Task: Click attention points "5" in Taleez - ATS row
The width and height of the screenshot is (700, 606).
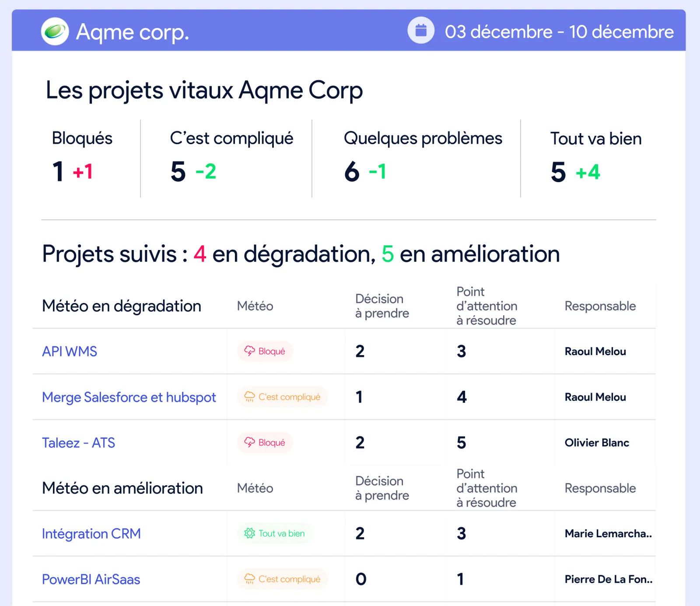Action: coord(462,443)
